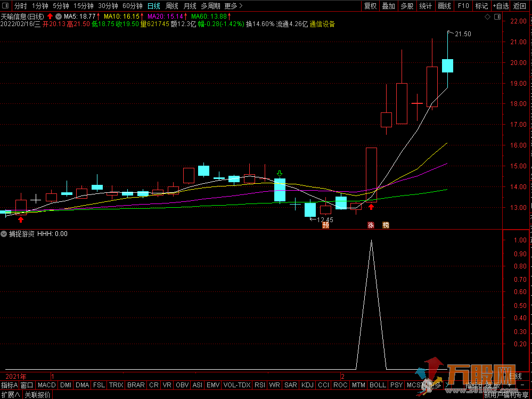The height and width of the screenshot is (399, 532).
Task: Select the 30分钟 timeframe
Action: tap(108, 6)
